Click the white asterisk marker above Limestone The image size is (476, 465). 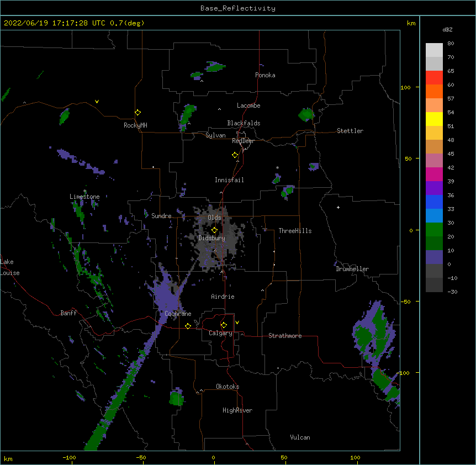coord(84,191)
